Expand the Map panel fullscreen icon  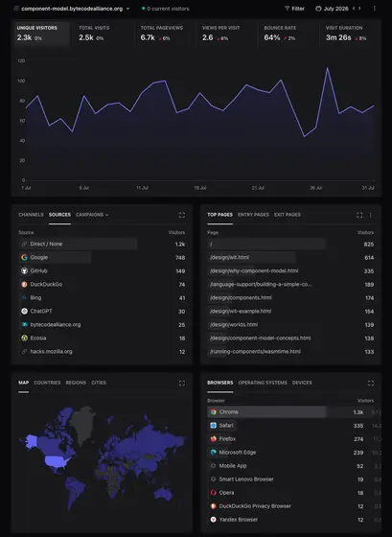coord(182,384)
